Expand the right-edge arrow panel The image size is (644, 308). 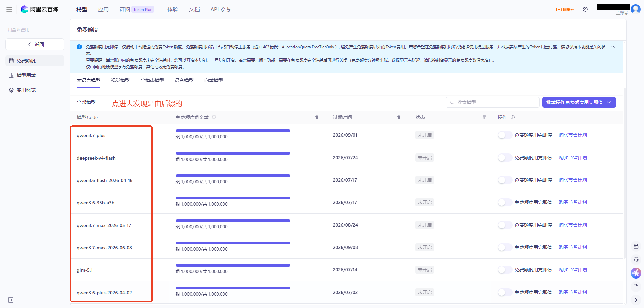click(636, 300)
